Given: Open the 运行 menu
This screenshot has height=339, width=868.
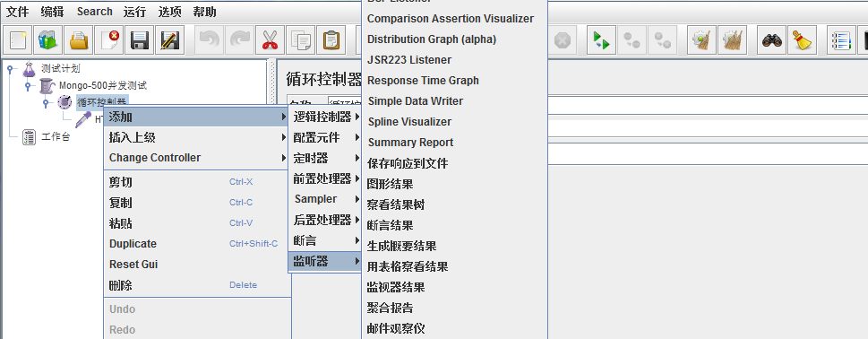Looking at the screenshot, I should coord(135,12).
